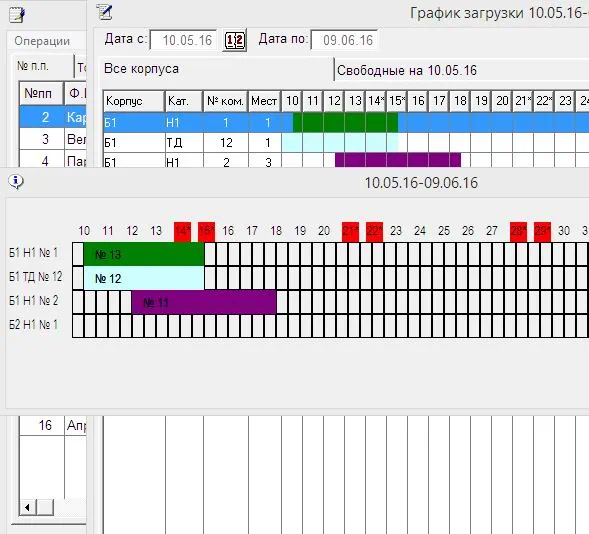Click the notepad icon above Операции panel
The height and width of the screenshot is (534, 589).
[x=17, y=15]
